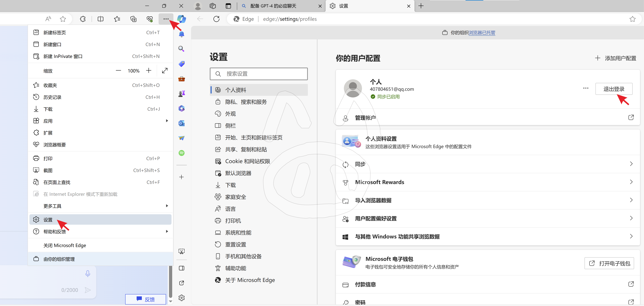Open the Spotify sidebar icon
The image size is (644, 306).
click(x=181, y=153)
